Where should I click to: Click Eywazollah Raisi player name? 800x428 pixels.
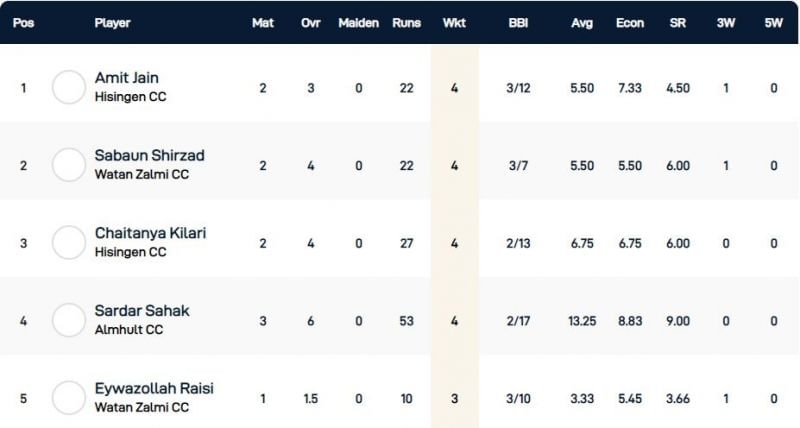[154, 388]
